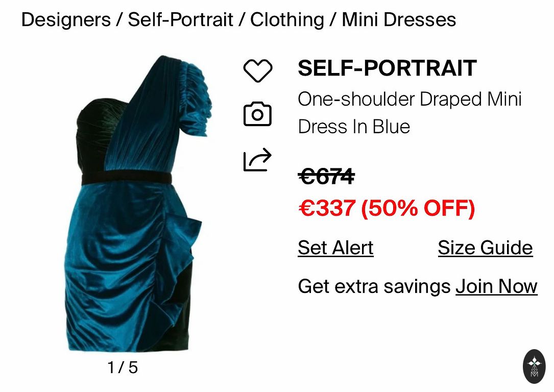This screenshot has height=392, width=554.
Task: Tap the 1 / 5 image counter
Action: pos(122,367)
